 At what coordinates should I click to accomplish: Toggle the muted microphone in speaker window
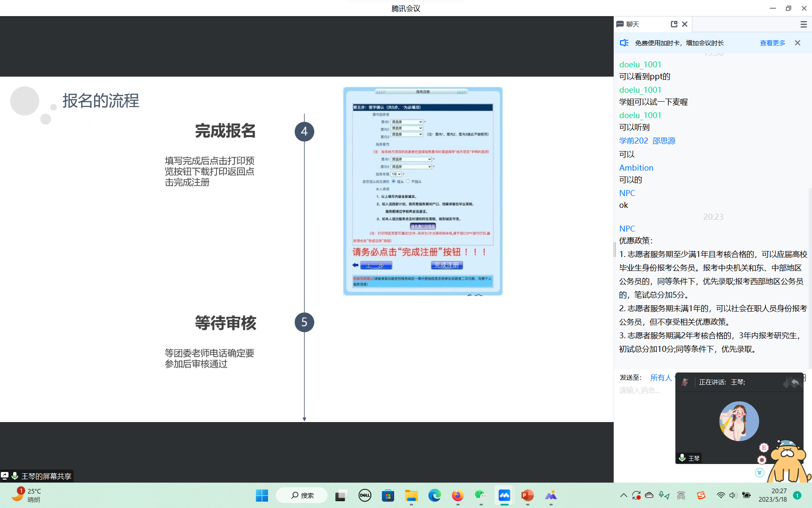coord(685,382)
